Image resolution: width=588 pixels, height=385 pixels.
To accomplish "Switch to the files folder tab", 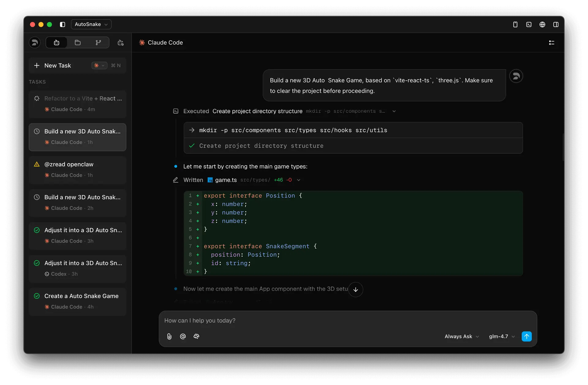I will 77,43.
